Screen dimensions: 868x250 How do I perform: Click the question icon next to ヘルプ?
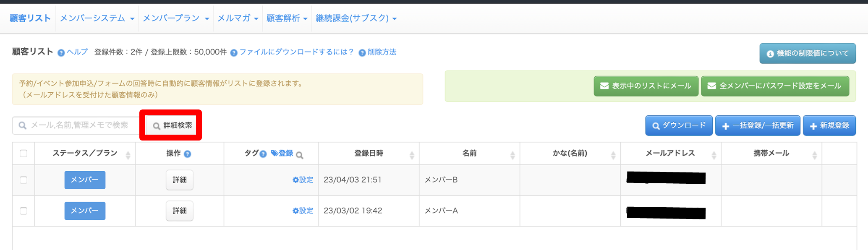(x=61, y=53)
